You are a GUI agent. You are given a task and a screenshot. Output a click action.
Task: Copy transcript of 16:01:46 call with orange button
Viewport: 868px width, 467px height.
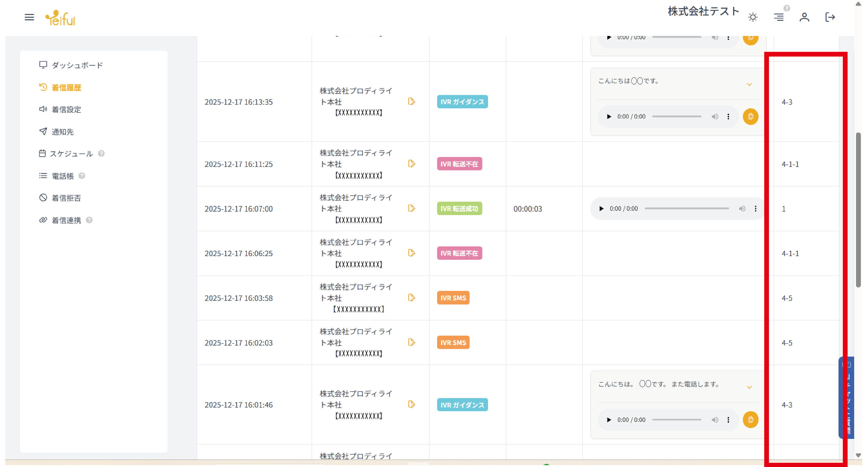[750, 420]
